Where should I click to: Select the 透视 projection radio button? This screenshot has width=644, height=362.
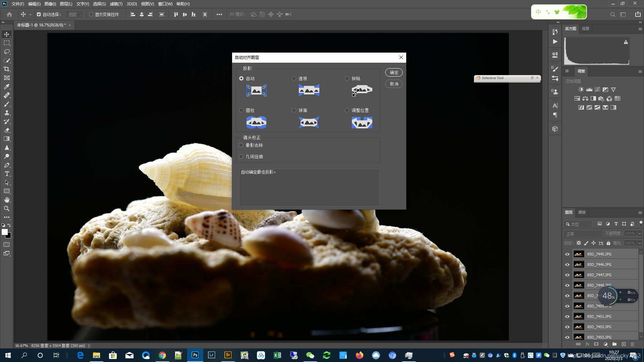pyautogui.click(x=294, y=78)
